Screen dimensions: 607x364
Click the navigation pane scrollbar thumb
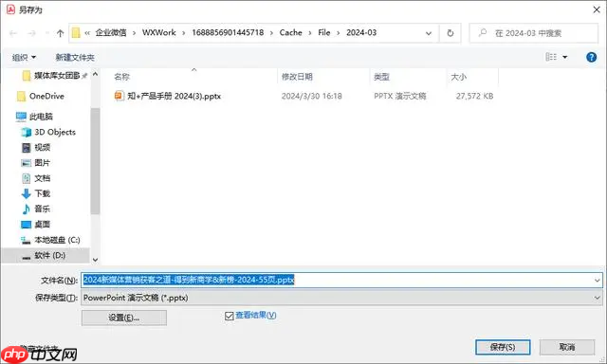pyautogui.click(x=95, y=160)
